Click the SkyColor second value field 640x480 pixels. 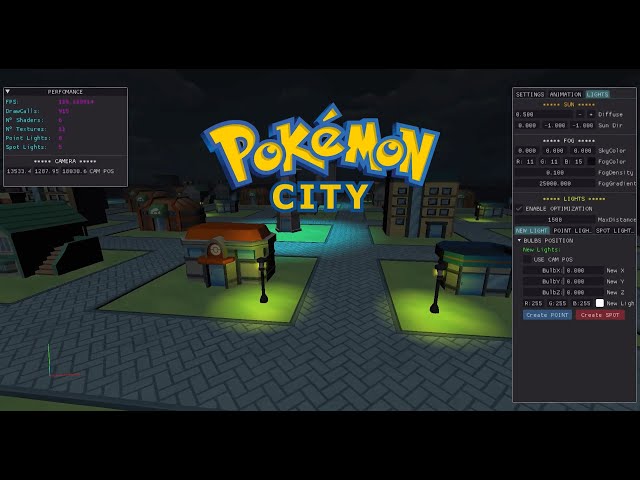point(555,151)
